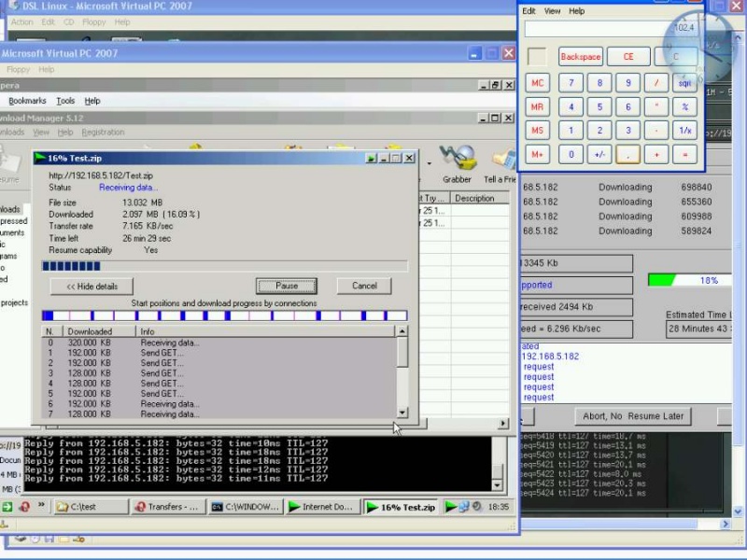Click the red quick launch icon on taskbar
The width and height of the screenshot is (747, 560).
point(24,507)
